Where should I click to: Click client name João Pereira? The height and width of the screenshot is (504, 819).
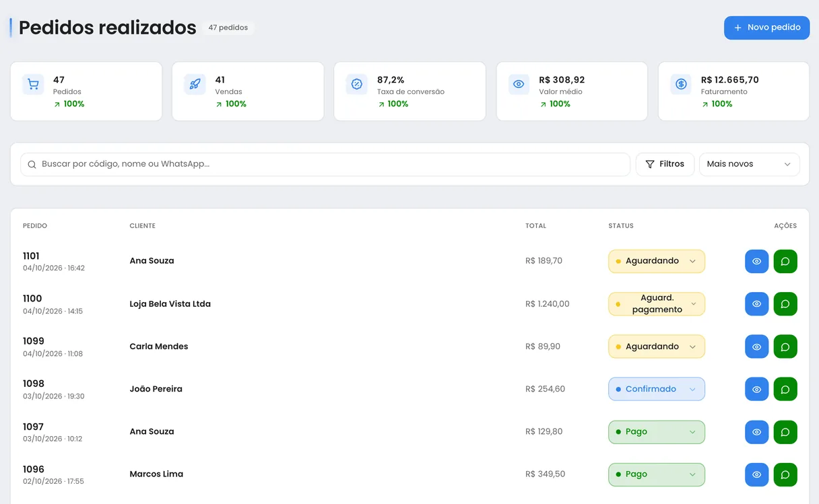(156, 389)
